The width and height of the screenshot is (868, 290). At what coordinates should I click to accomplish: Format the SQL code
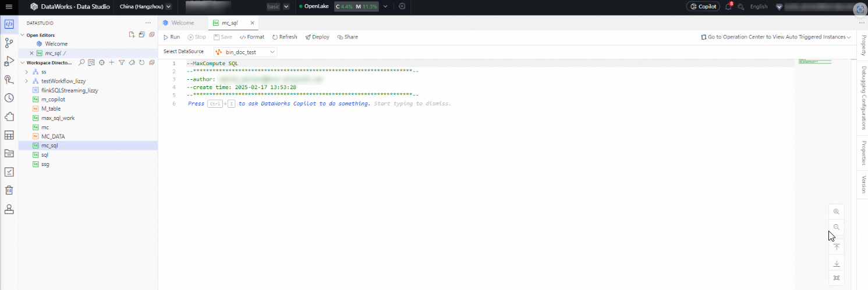pyautogui.click(x=252, y=37)
